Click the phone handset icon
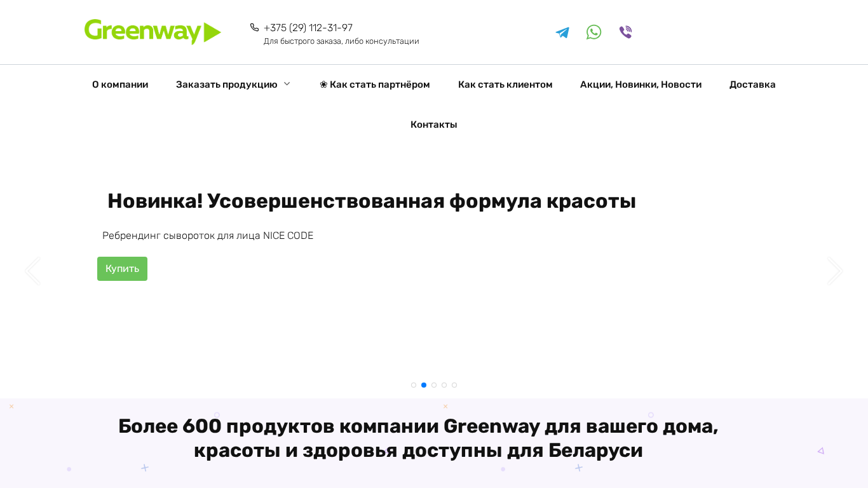Image resolution: width=868 pixels, height=488 pixels. tap(255, 27)
